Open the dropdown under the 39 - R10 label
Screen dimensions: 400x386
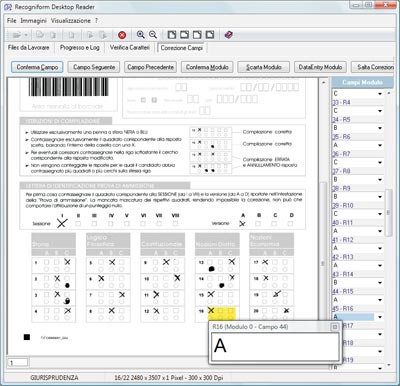[x=380, y=214]
